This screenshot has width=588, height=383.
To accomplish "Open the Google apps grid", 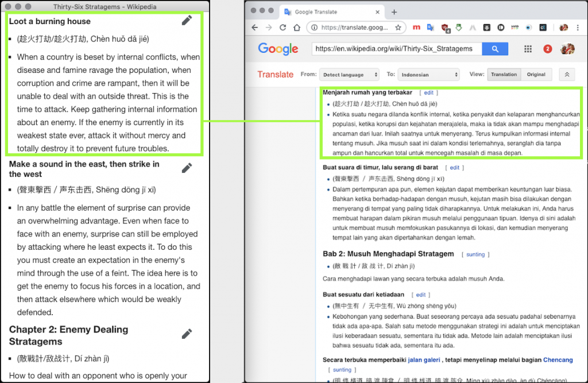I will (528, 49).
